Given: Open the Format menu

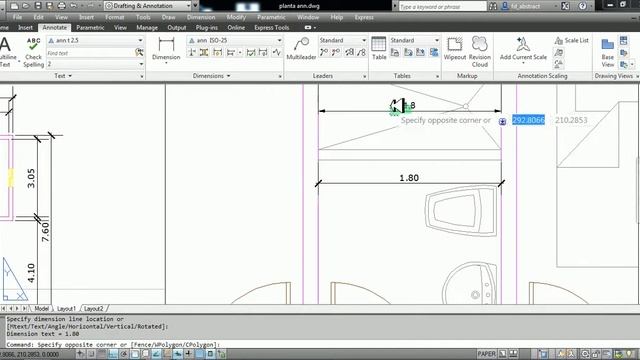Looking at the screenshot, I should coord(115,17).
